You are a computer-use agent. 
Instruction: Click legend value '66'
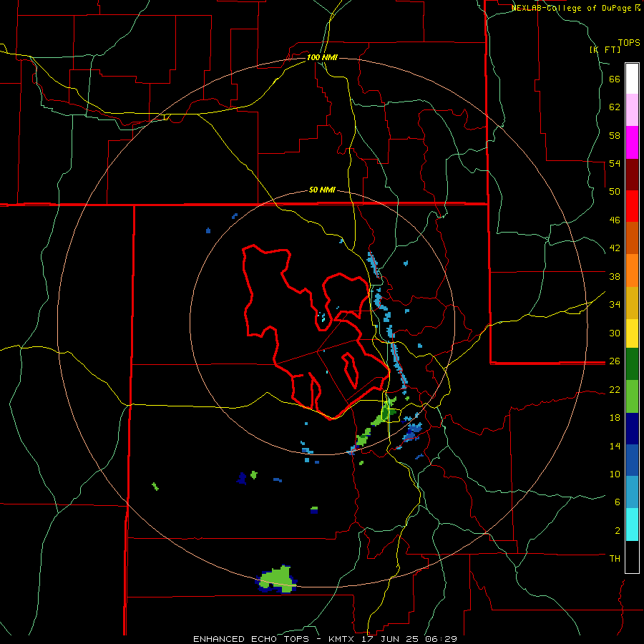(615, 79)
